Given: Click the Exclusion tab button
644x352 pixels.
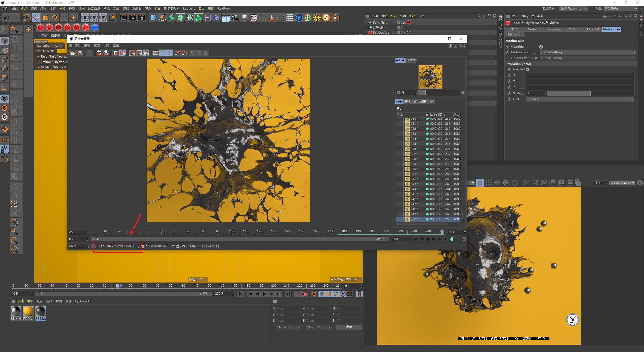Looking at the screenshot, I should [514, 34].
